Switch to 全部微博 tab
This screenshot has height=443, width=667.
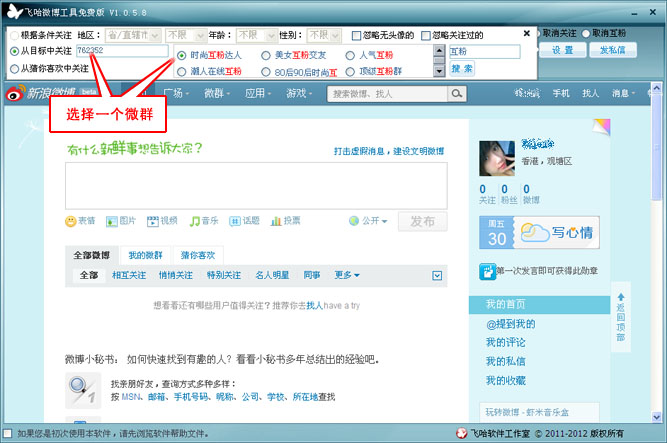(x=91, y=255)
